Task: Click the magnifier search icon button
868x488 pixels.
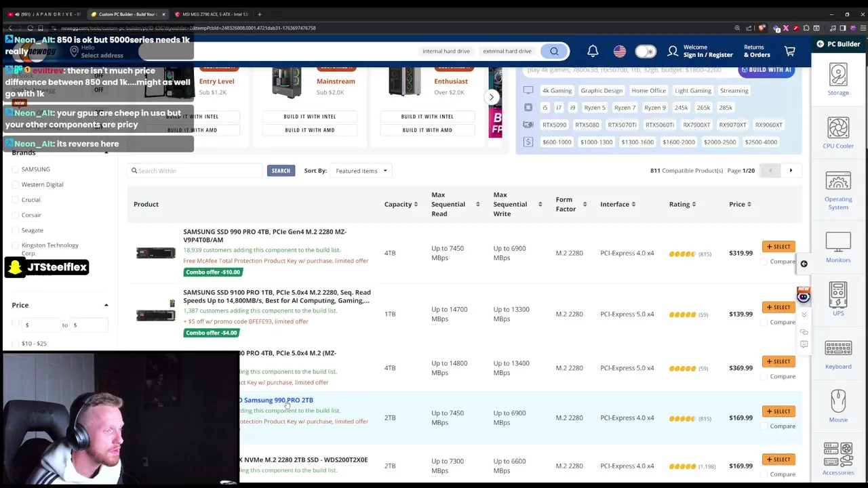Action: click(x=554, y=52)
